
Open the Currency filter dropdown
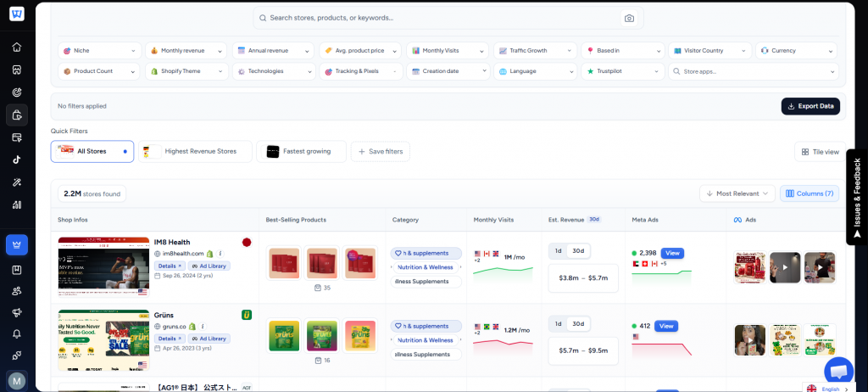796,50
